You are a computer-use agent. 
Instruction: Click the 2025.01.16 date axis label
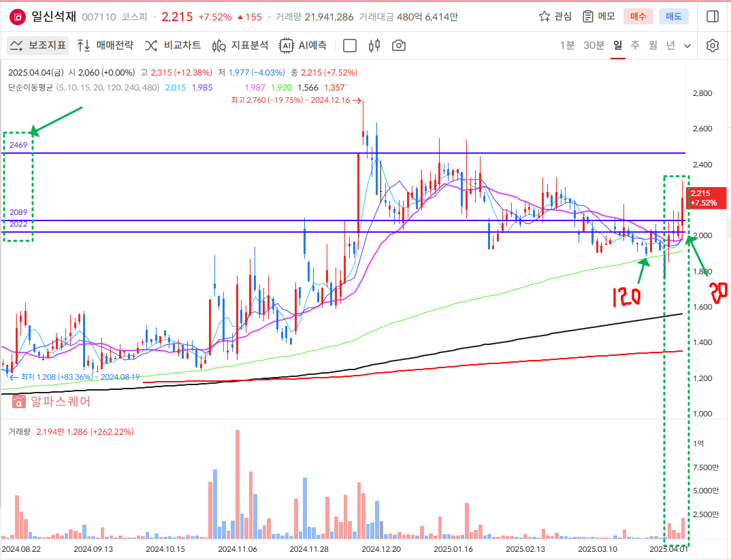click(x=453, y=549)
